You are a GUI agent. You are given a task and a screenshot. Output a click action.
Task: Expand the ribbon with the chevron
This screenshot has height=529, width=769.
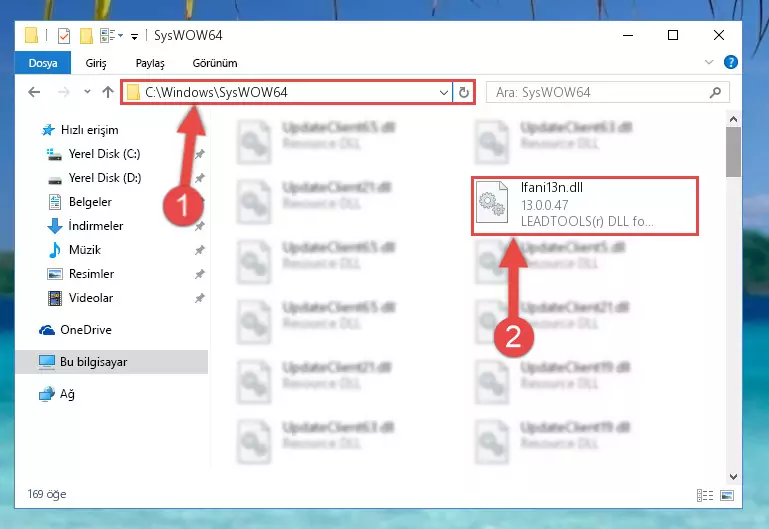(x=709, y=62)
